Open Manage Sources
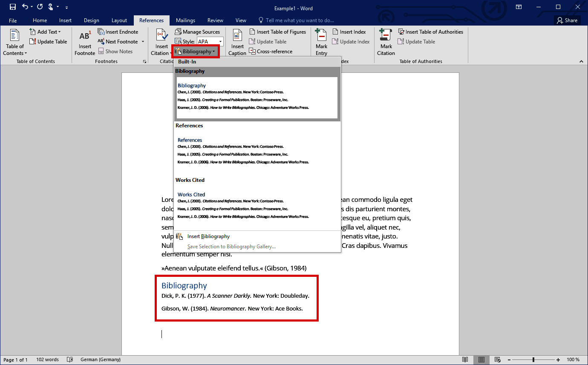Screen dimensions: 588x365 [x=198, y=32]
